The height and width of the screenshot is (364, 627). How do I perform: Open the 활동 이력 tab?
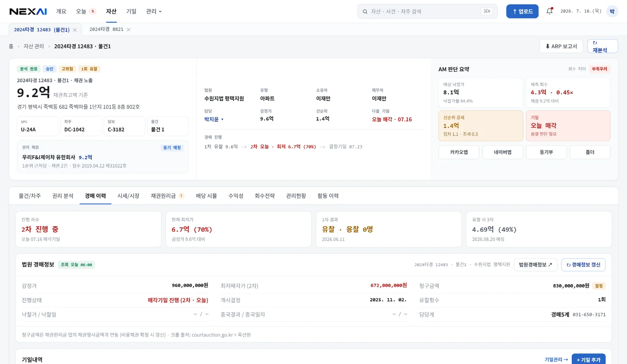[328, 196]
